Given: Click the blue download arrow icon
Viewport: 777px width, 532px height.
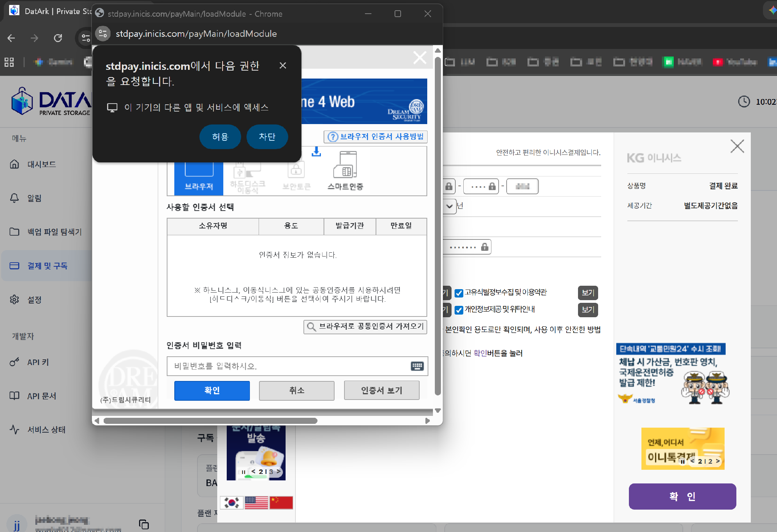Looking at the screenshot, I should click(316, 151).
